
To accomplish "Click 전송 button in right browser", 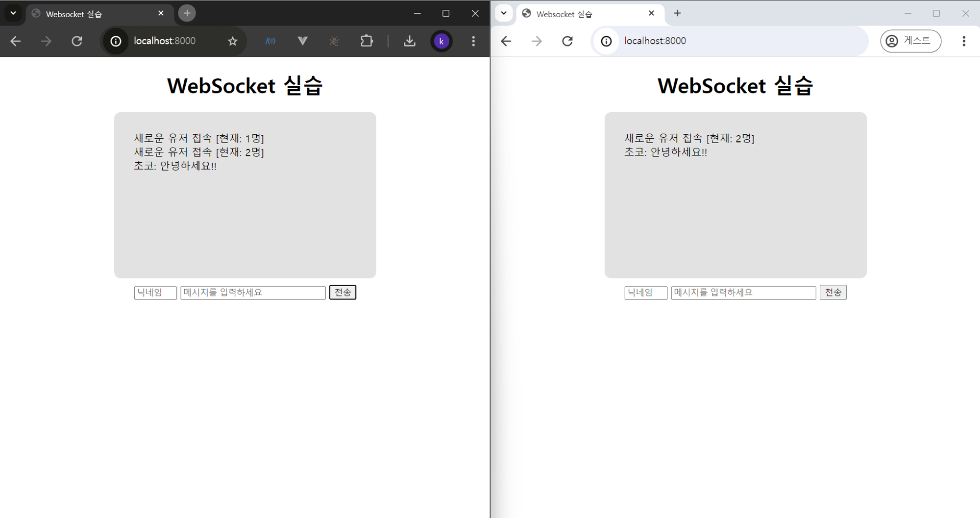I will (833, 293).
